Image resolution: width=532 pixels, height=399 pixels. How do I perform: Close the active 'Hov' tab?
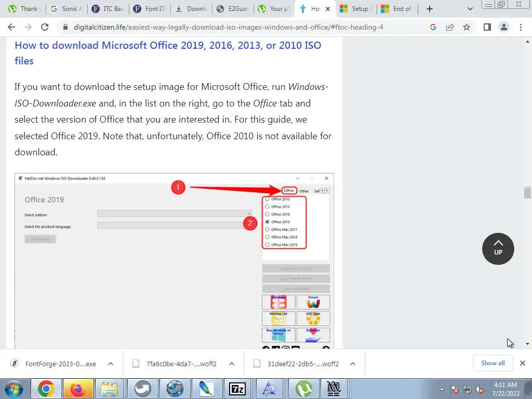(328, 9)
